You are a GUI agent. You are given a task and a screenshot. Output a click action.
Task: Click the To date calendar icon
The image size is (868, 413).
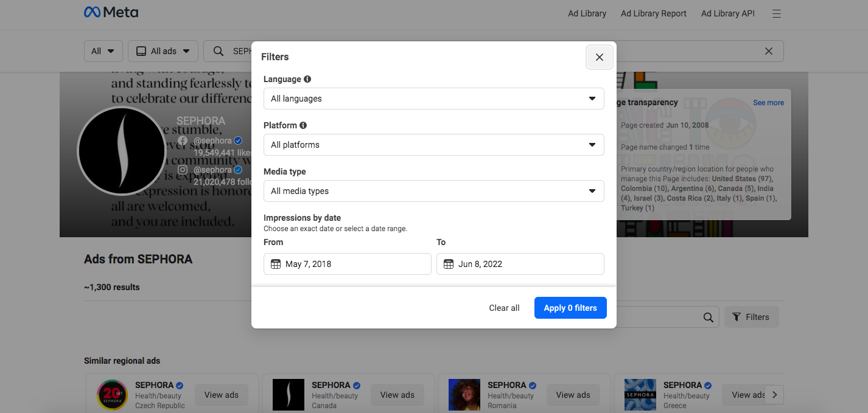(x=449, y=264)
